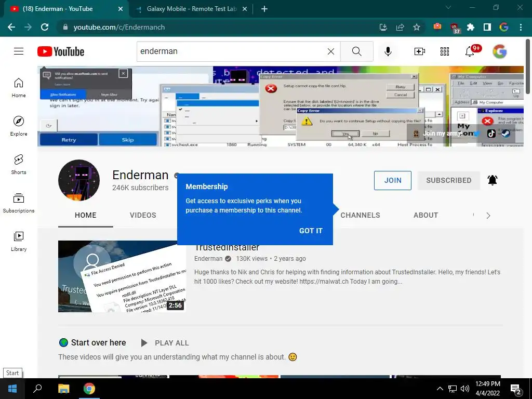Close the Galaxy Mobile tab

click(245, 9)
